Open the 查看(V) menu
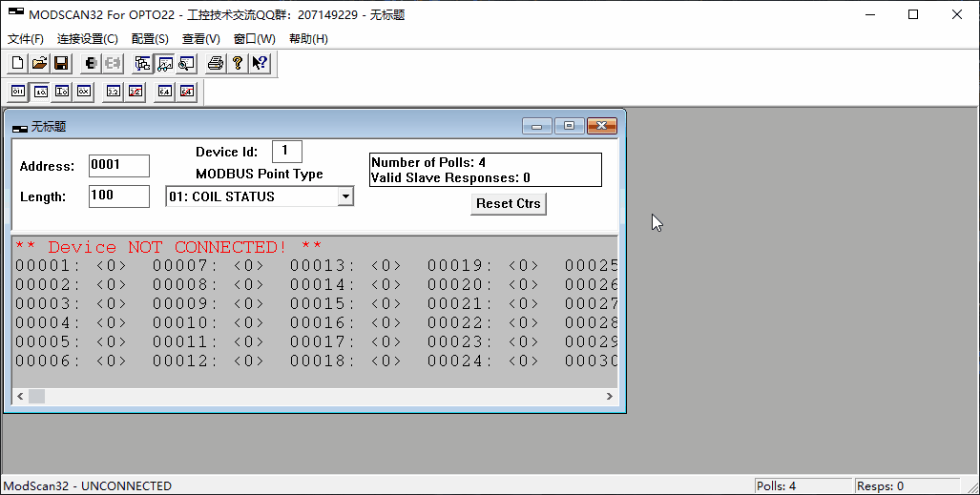980x495 pixels. (x=201, y=39)
